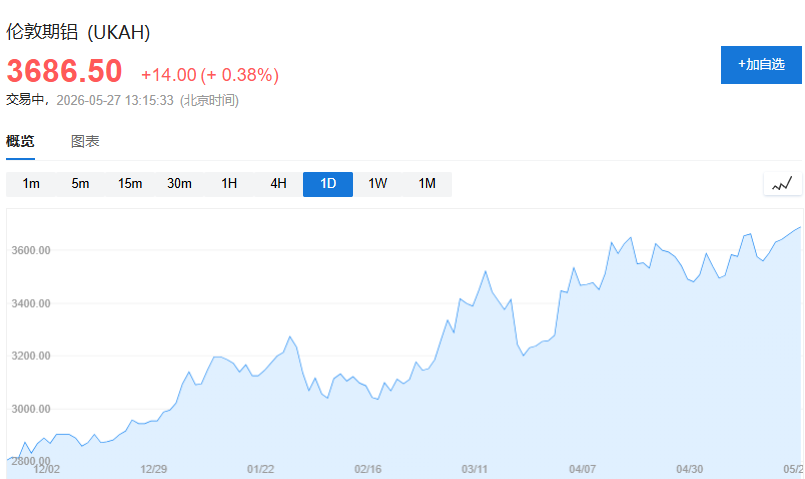
Task: Choose the 1H timeframe
Action: [x=229, y=184]
